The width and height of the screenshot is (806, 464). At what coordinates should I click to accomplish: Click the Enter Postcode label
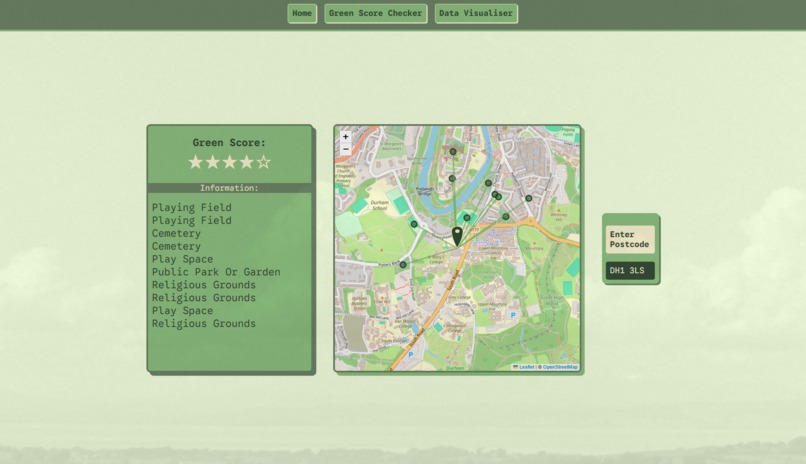[630, 239]
